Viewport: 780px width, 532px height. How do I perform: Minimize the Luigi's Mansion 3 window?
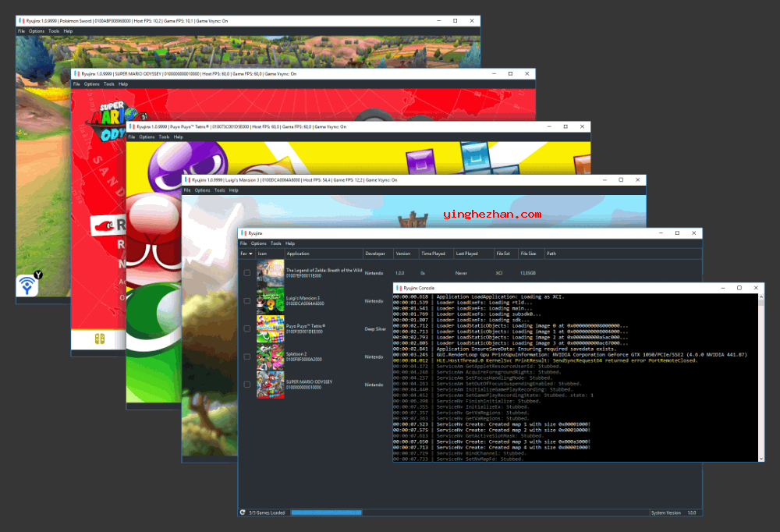[x=604, y=179]
